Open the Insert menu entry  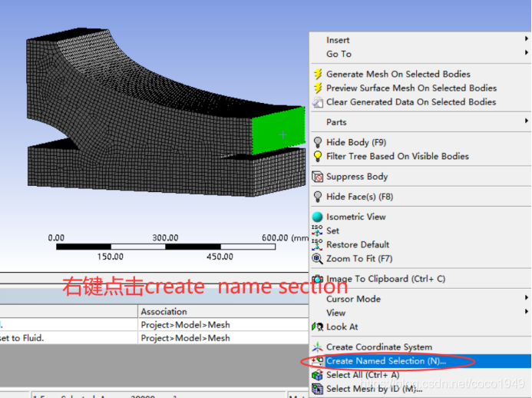pyautogui.click(x=421, y=40)
